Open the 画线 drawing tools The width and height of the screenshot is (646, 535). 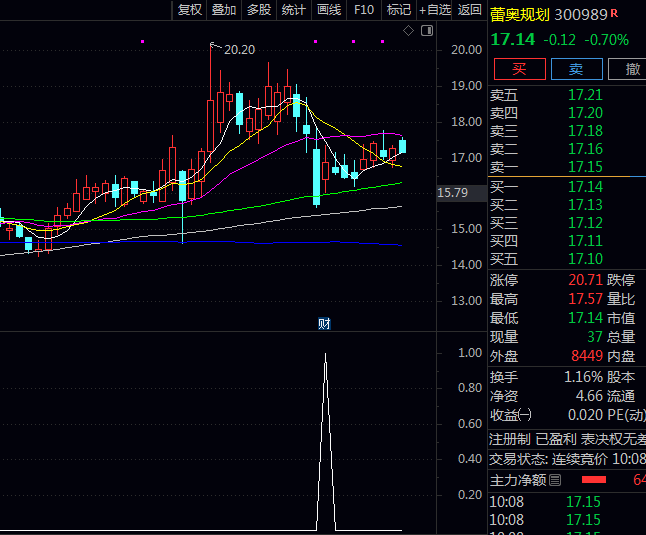tap(329, 10)
